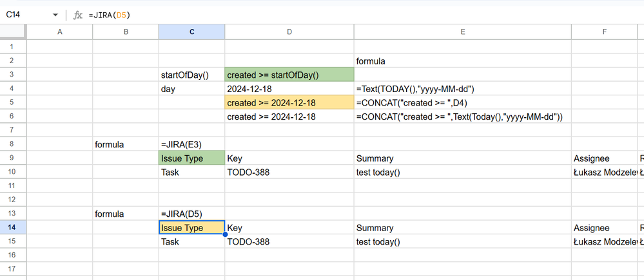644x280 pixels.
Task: Click 'Assignee' cell in row 9
Action: (x=605, y=158)
